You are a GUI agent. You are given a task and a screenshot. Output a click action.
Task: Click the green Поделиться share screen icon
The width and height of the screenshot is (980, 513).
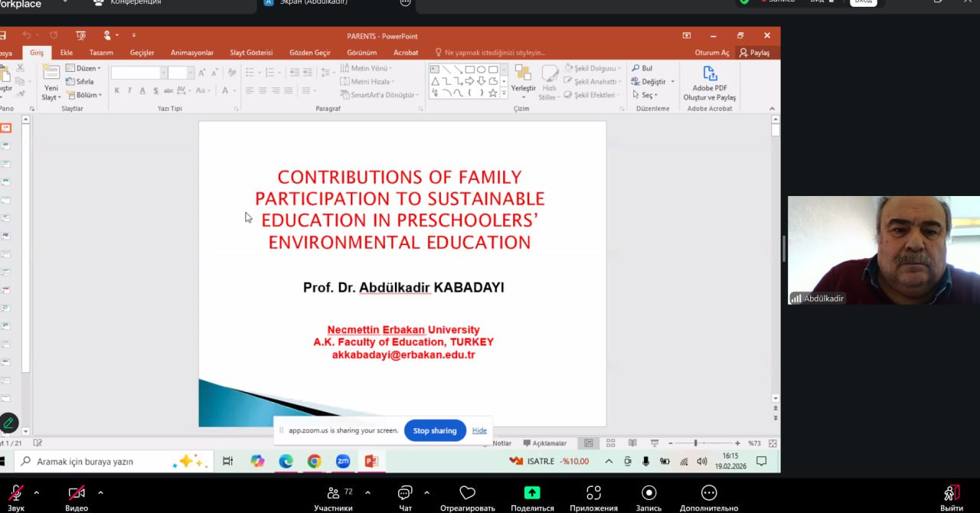(532, 493)
